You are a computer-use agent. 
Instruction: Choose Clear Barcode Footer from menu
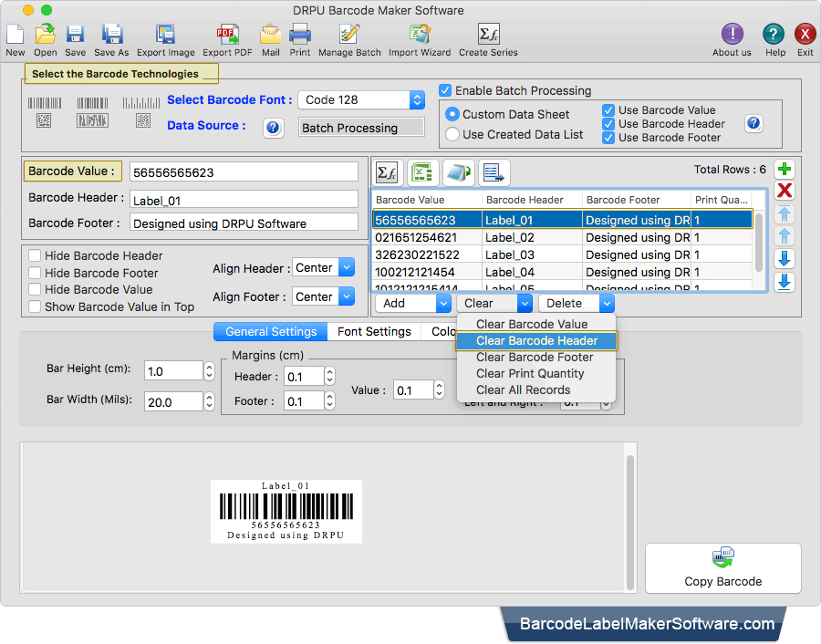[536, 357]
